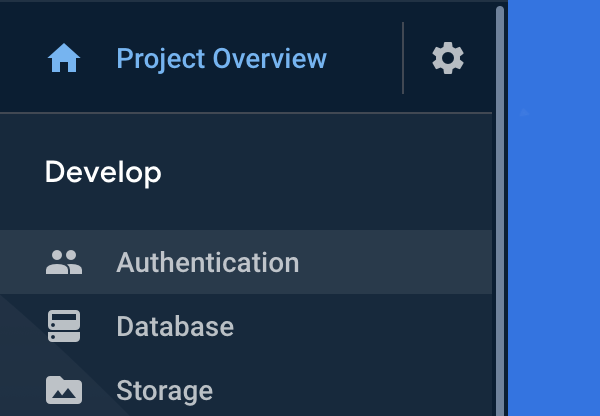600x416 pixels.
Task: Click the sidebar vertical scrollbar
Action: [x=500, y=200]
